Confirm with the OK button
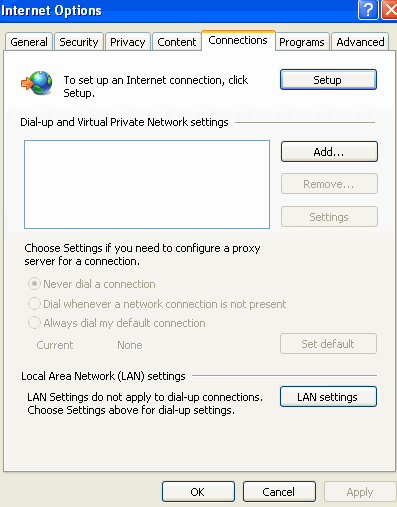Viewport: 397px width, 507px height. tap(198, 492)
